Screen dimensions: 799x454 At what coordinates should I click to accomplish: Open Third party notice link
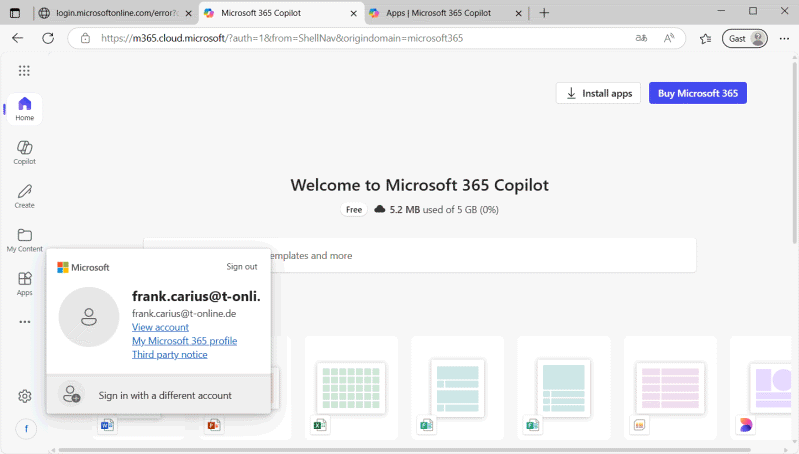click(x=170, y=355)
